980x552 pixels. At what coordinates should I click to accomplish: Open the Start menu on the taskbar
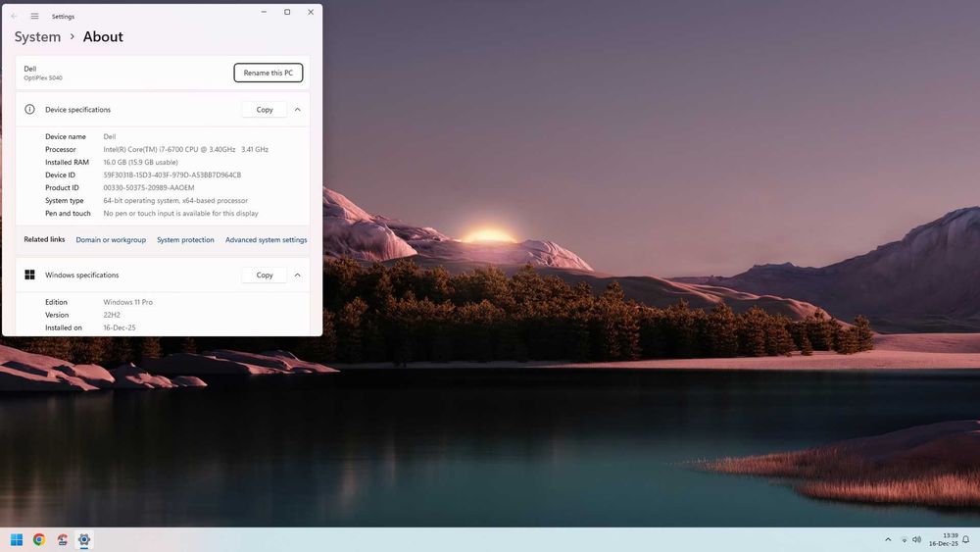tap(17, 539)
